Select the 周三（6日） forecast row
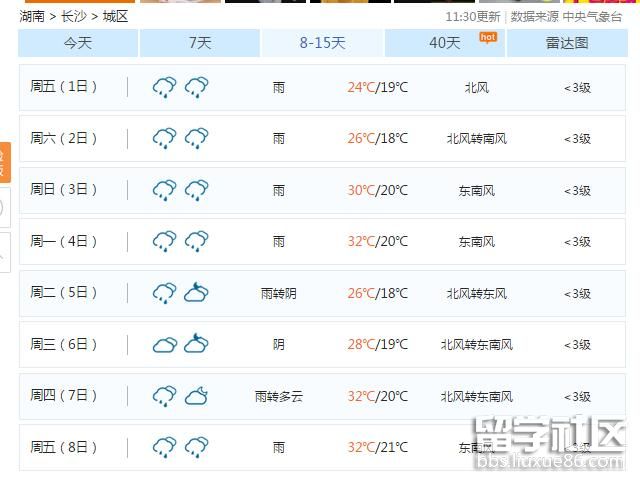The image size is (640, 483). [320, 345]
